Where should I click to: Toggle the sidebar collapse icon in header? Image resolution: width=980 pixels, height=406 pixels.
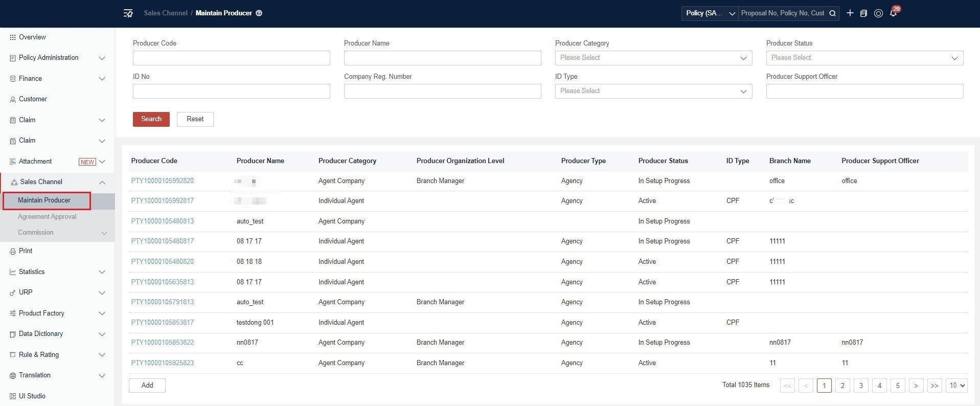(128, 13)
